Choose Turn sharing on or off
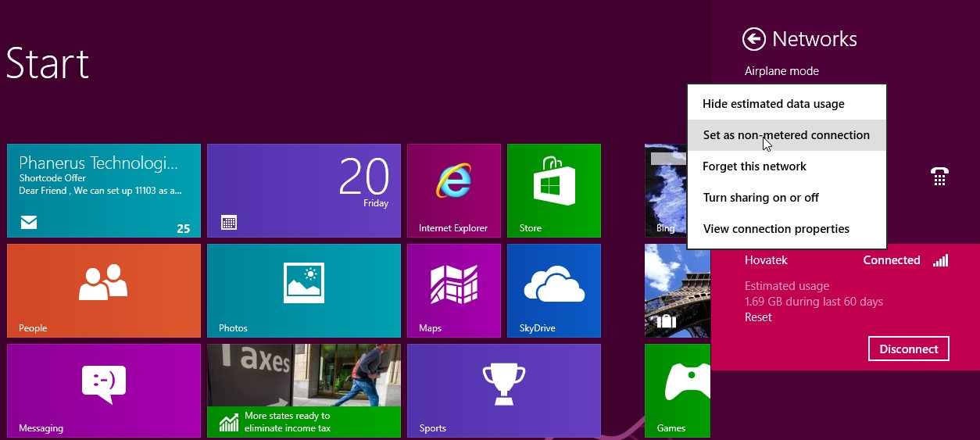 (x=787, y=198)
